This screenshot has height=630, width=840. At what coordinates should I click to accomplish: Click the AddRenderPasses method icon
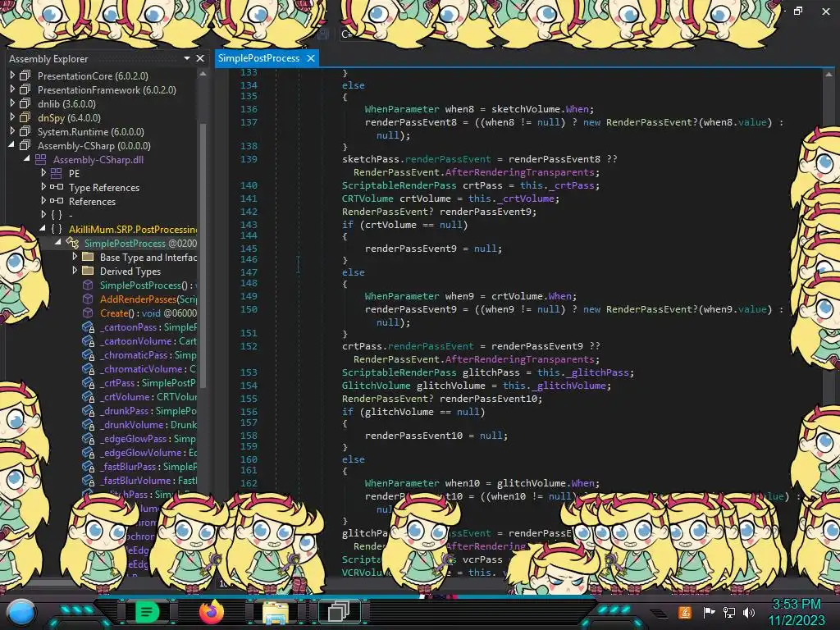(88, 299)
